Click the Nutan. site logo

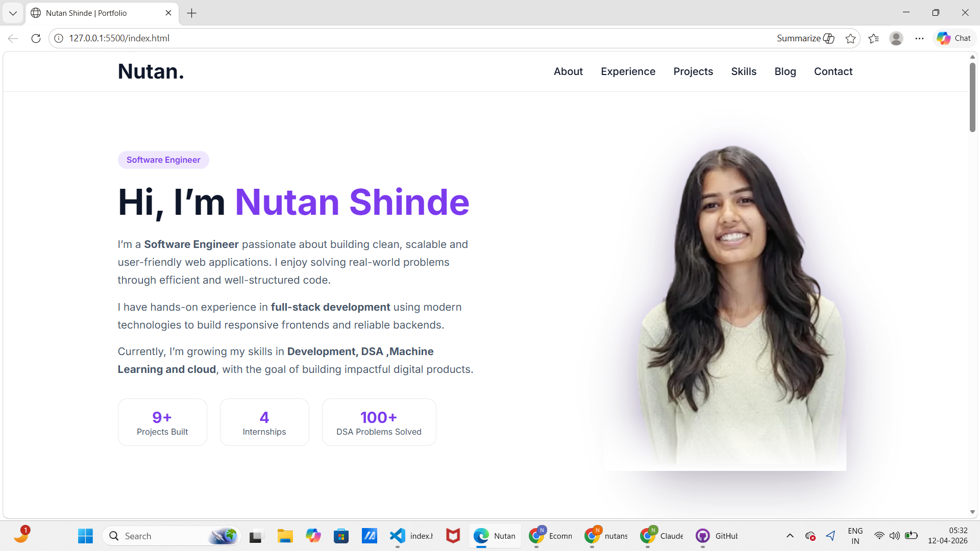tap(151, 71)
